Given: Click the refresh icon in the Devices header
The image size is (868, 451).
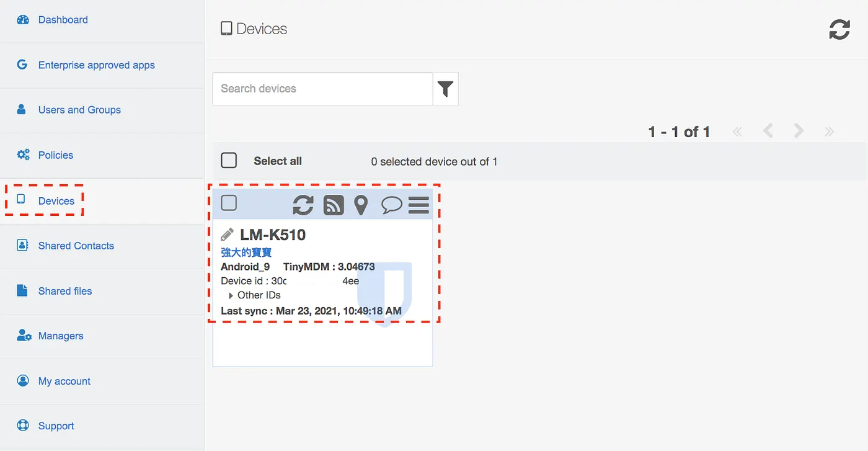Looking at the screenshot, I should tap(839, 29).
